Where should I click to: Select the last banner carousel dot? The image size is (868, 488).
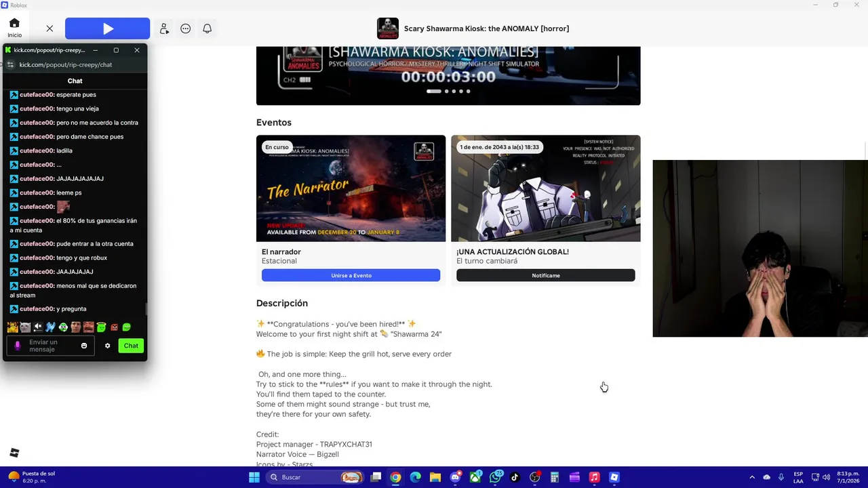click(x=468, y=91)
